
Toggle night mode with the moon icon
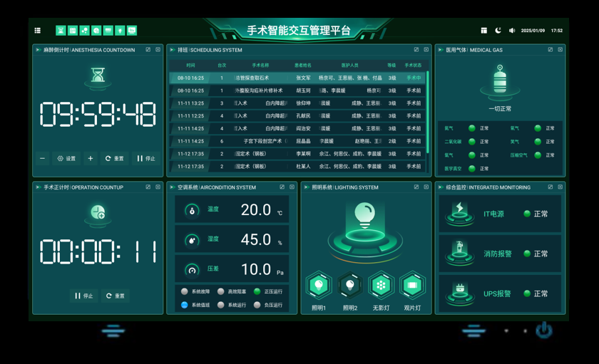pos(498,31)
